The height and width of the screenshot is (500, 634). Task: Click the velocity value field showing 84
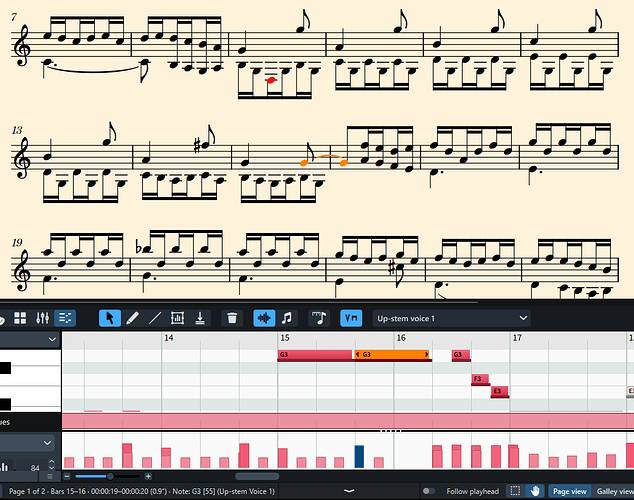(34, 468)
